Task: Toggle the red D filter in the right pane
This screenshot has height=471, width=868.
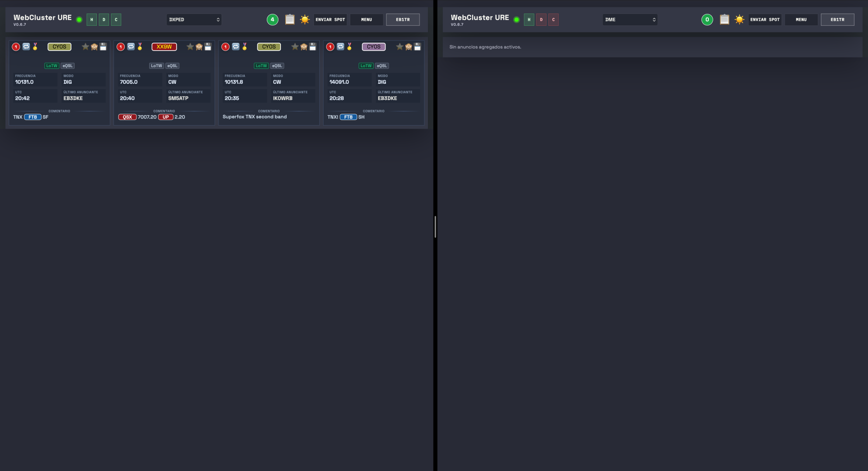Action: [541, 20]
